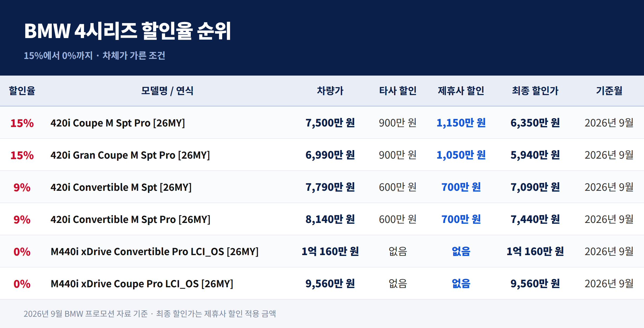Click 차량가 '9,560만 원' for M440i Coupe
This screenshot has height=328, width=644.
330,284
